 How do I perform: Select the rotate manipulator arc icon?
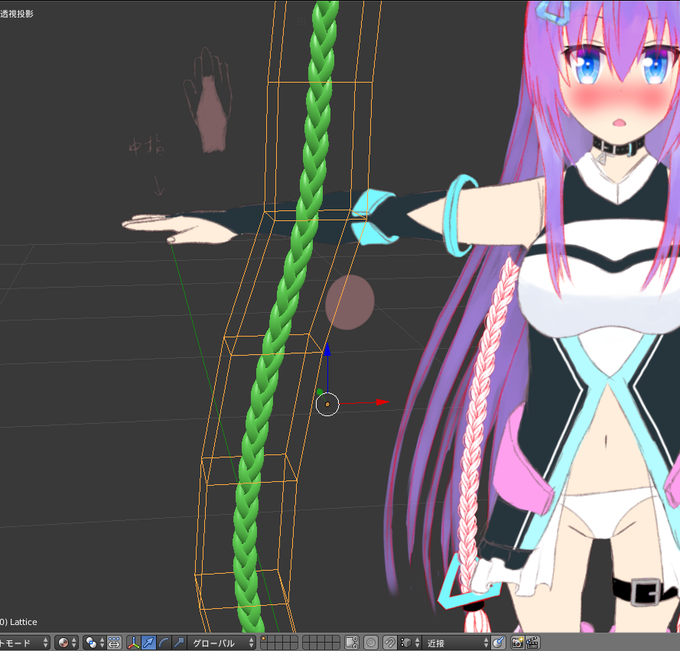[164, 642]
